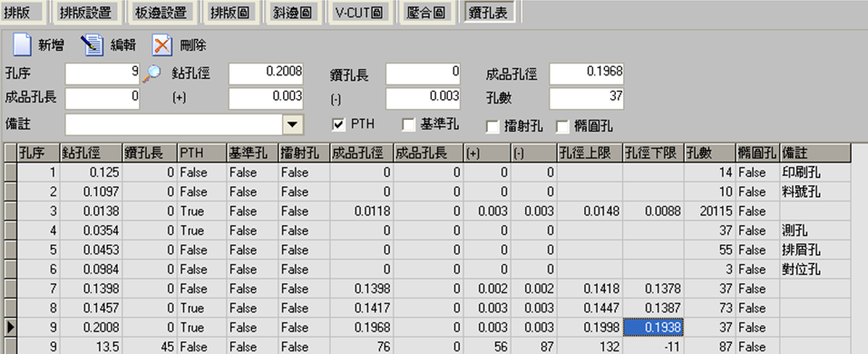Click the (-) tolerance input field
Screen dimensions: 868x354
pos(423,99)
